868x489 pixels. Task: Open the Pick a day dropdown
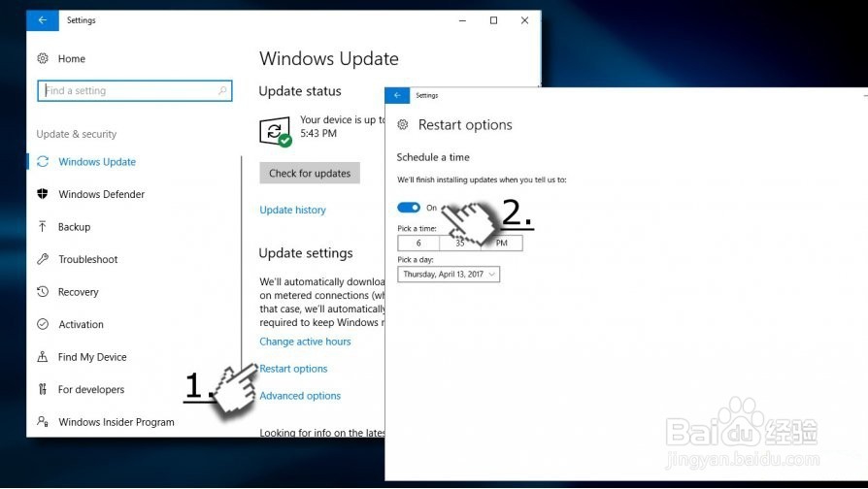tap(449, 275)
